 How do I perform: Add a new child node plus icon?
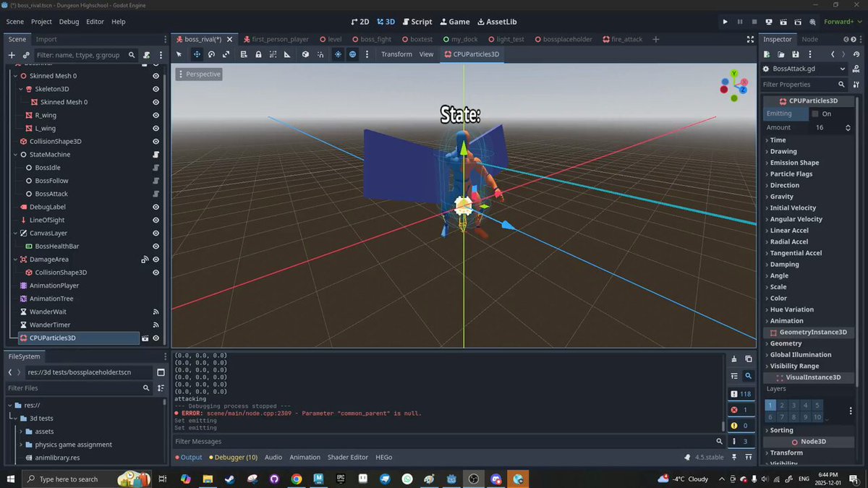click(12, 55)
